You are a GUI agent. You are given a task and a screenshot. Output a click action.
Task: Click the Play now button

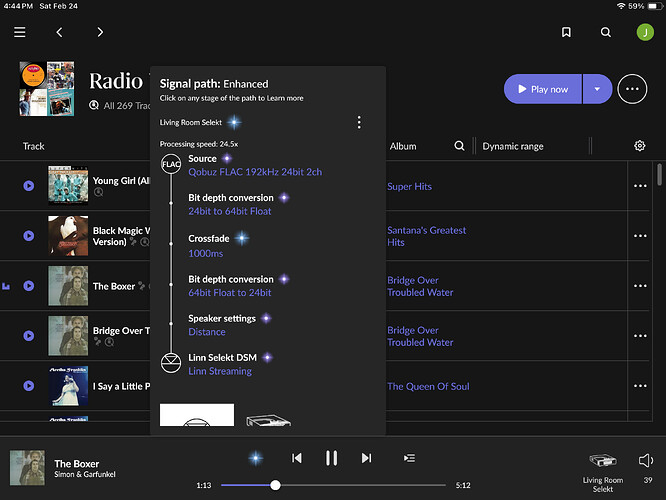click(x=542, y=89)
